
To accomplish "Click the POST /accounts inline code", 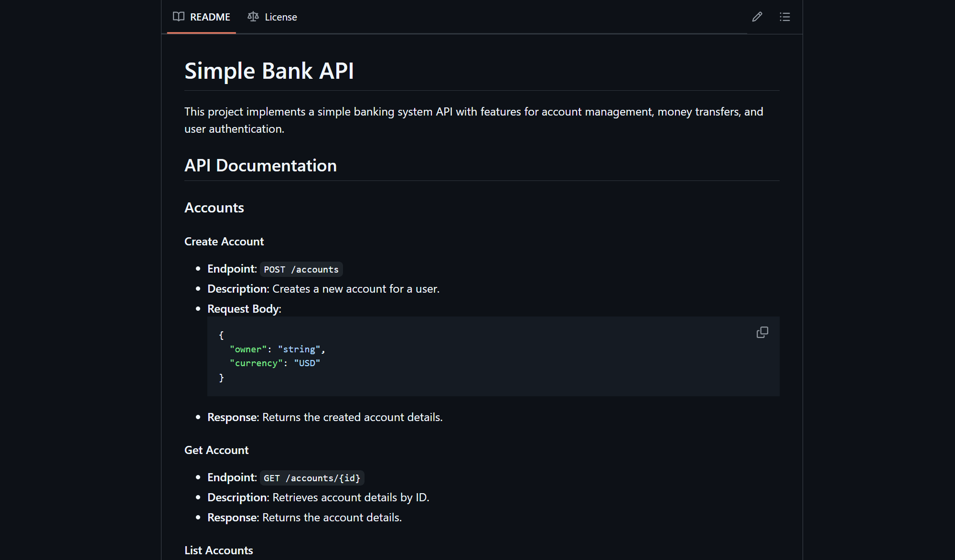I will click(x=301, y=269).
